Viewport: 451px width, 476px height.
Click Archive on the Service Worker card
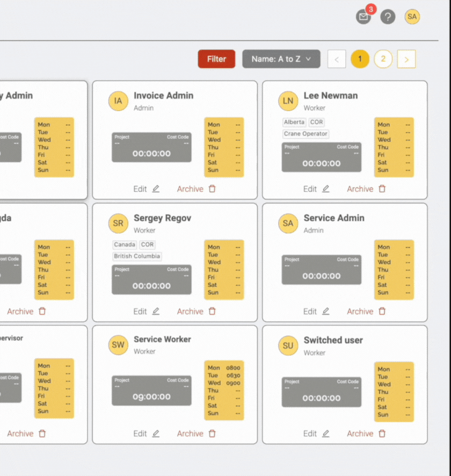tap(190, 434)
